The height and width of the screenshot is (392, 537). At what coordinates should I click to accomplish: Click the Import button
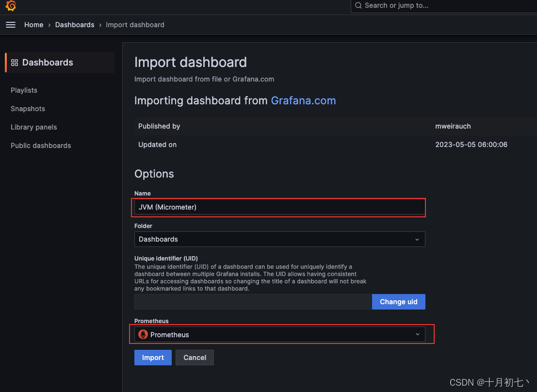tap(153, 358)
